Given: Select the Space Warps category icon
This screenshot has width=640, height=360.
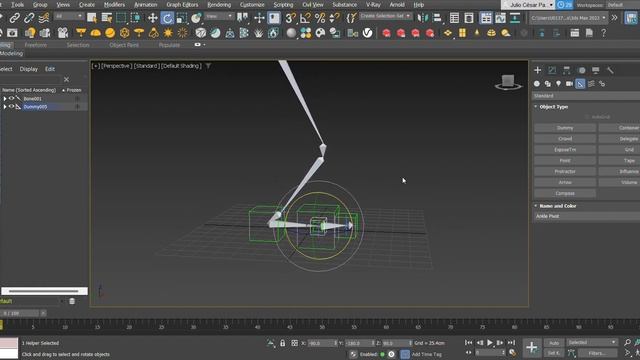Looking at the screenshot, I should (591, 84).
